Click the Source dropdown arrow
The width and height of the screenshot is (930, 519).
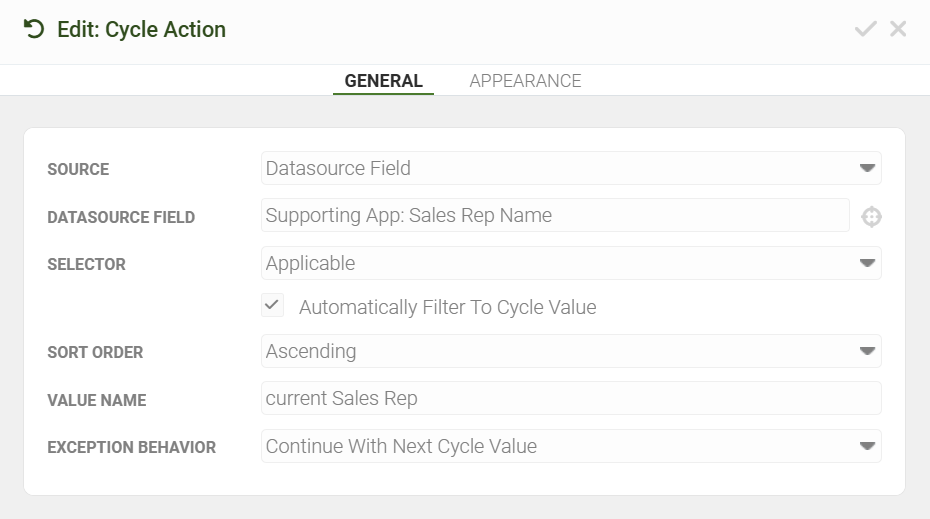pos(867,169)
